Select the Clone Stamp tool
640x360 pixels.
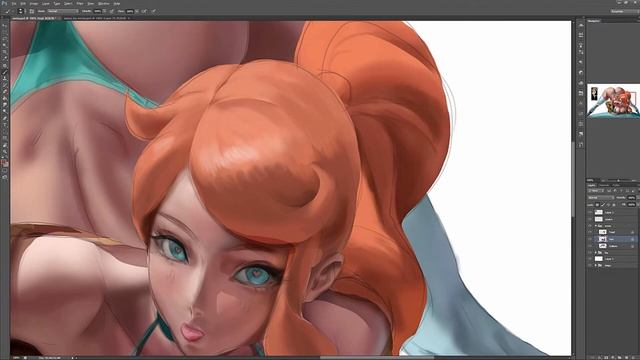[5, 78]
